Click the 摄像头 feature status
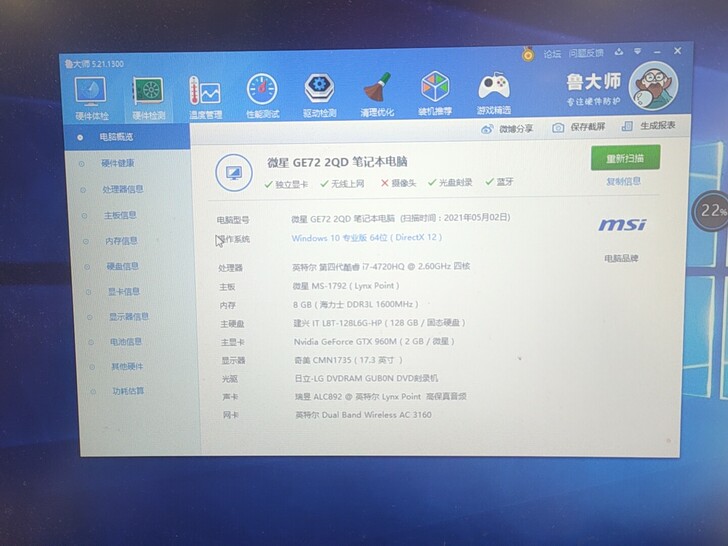 (x=398, y=183)
